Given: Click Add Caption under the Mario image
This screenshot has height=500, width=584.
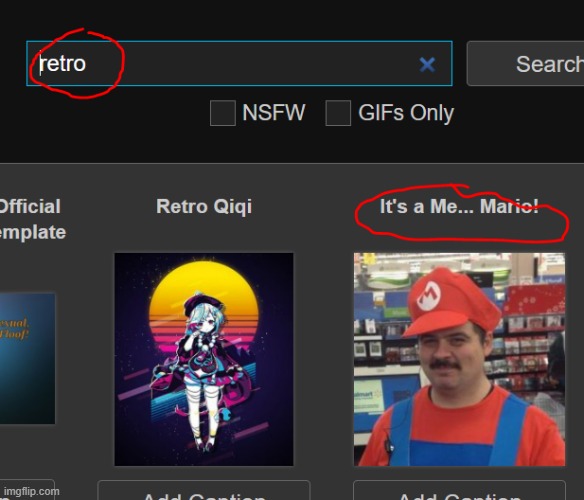Looking at the screenshot, I should click(459, 491).
